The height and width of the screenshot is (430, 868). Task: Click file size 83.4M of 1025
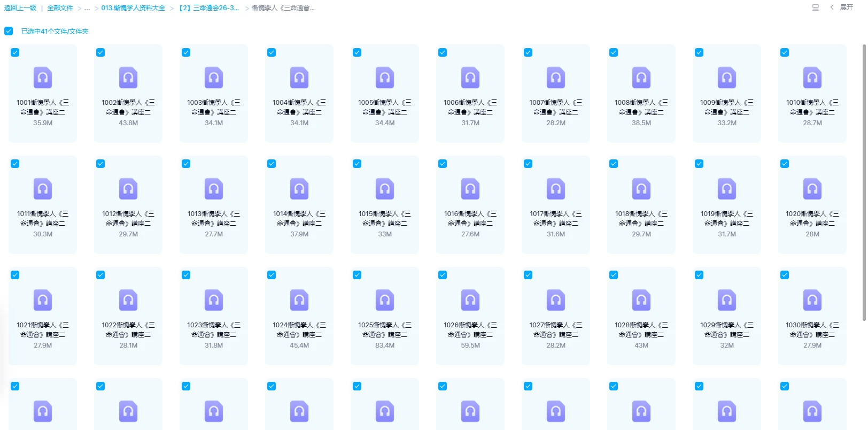point(385,345)
